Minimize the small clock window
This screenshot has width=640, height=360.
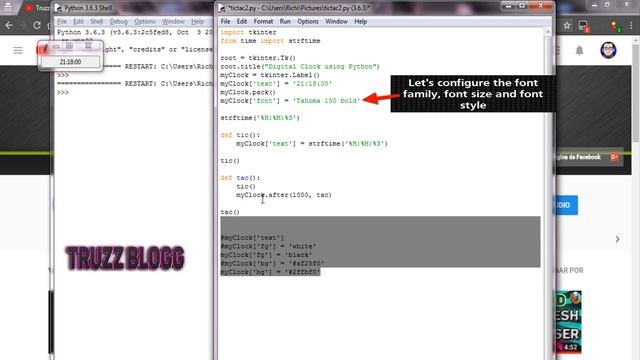point(56,46)
